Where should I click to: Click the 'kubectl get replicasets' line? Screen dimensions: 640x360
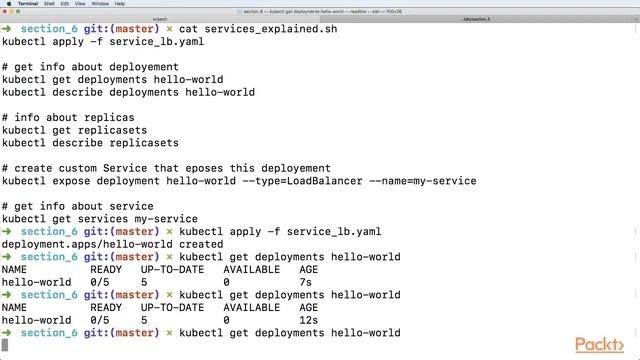pos(74,130)
